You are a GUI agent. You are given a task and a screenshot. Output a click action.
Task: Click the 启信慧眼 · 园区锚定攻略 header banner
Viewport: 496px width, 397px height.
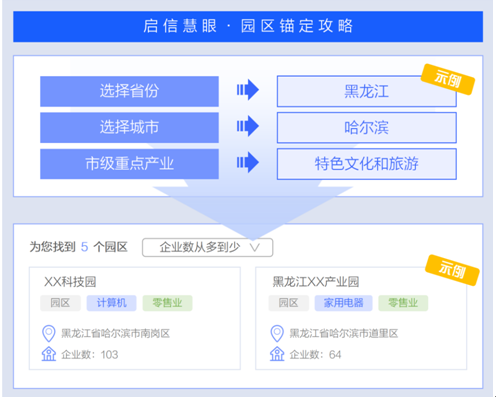point(248,26)
